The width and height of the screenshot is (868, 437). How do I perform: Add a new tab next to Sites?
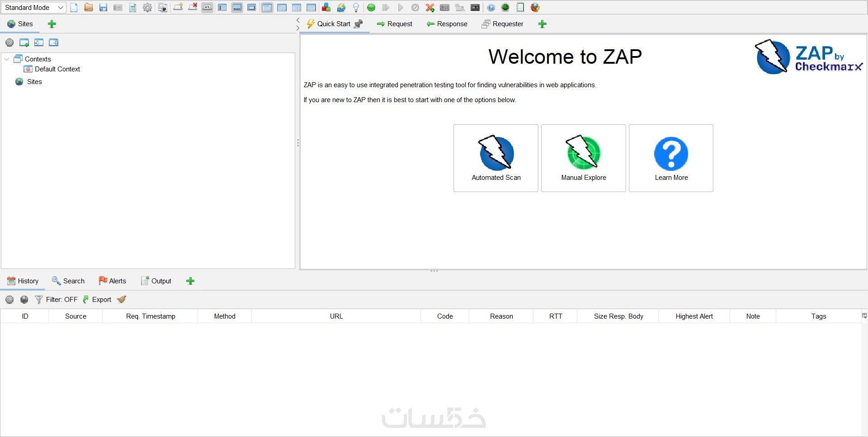click(52, 24)
